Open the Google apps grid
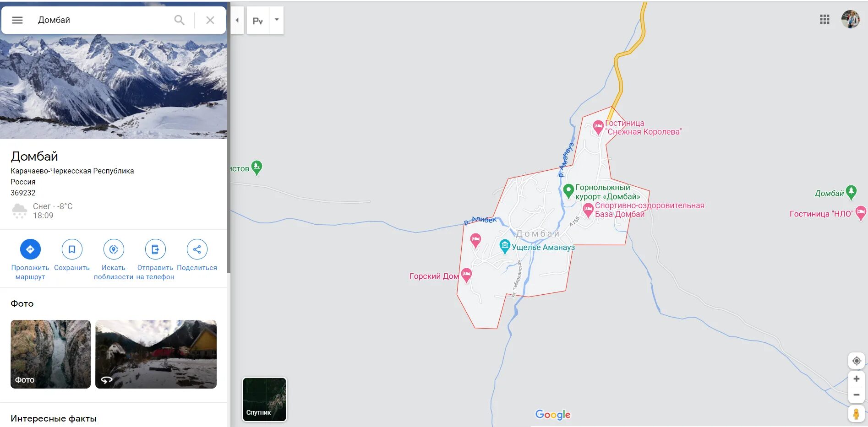The height and width of the screenshot is (427, 868). coord(824,19)
